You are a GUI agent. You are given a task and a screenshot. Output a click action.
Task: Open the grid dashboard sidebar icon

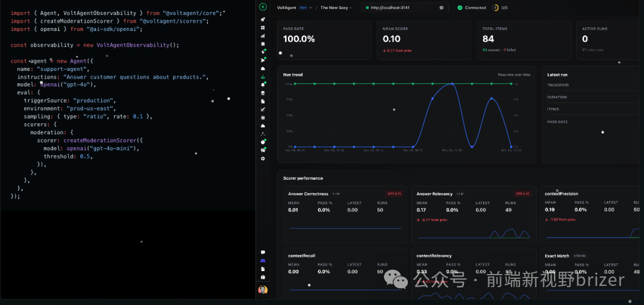[x=263, y=27]
